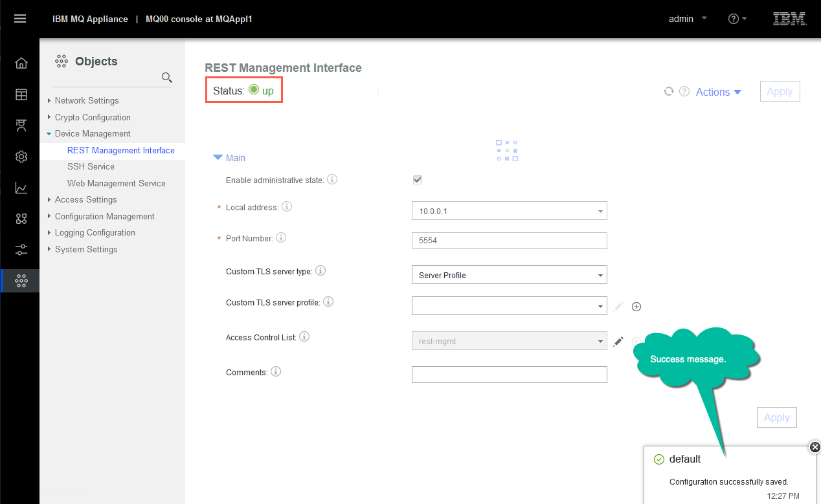The image size is (821, 504).
Task: Collapse Device Management tree node
Action: point(49,133)
